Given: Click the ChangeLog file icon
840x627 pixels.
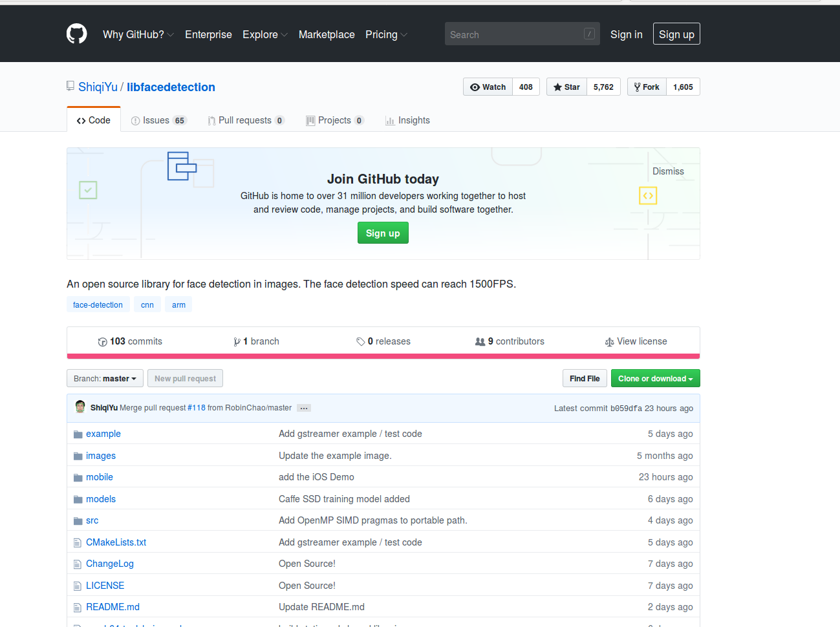Looking at the screenshot, I should point(78,564).
